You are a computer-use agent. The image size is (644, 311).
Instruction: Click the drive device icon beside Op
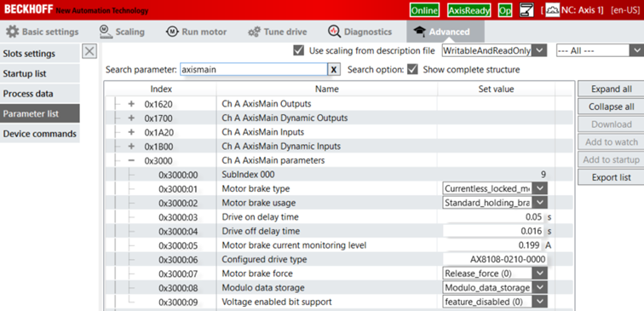click(x=526, y=10)
